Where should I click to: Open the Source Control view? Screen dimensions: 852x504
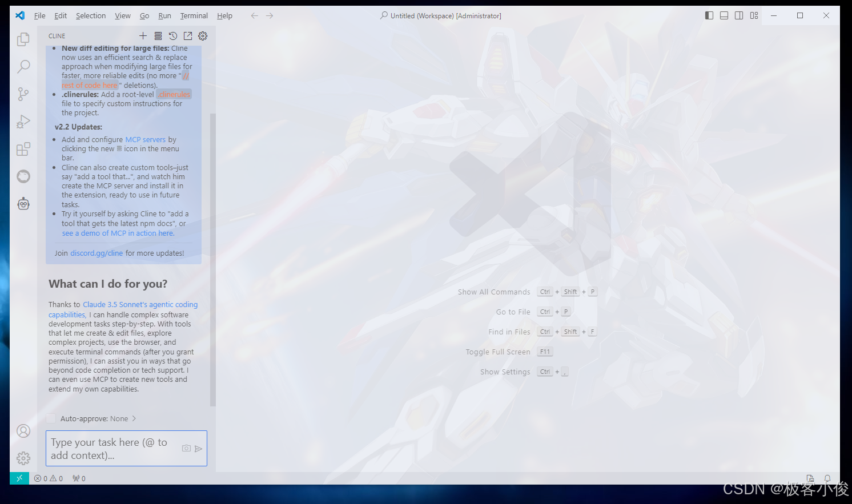23,94
